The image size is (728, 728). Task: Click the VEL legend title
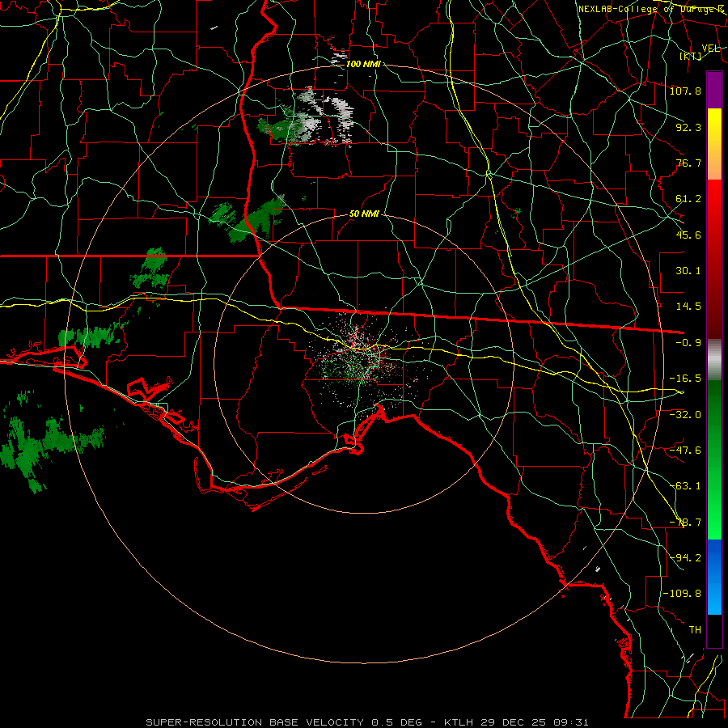tap(710, 48)
